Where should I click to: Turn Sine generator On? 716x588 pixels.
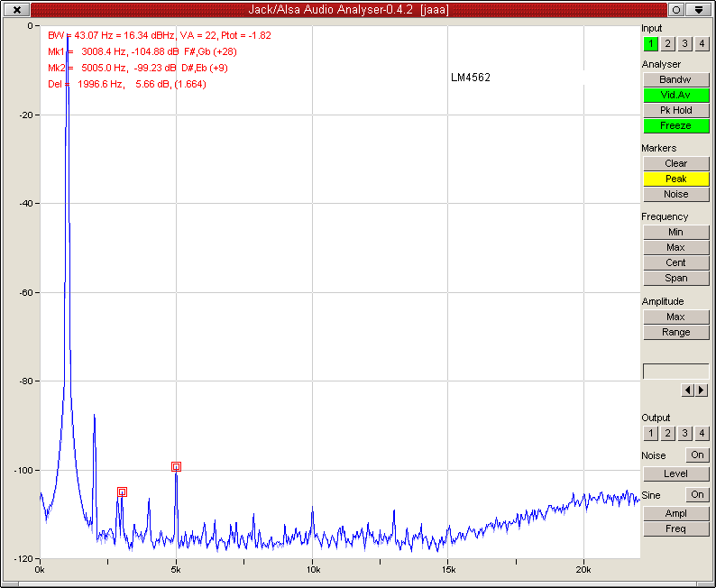pyautogui.click(x=697, y=495)
